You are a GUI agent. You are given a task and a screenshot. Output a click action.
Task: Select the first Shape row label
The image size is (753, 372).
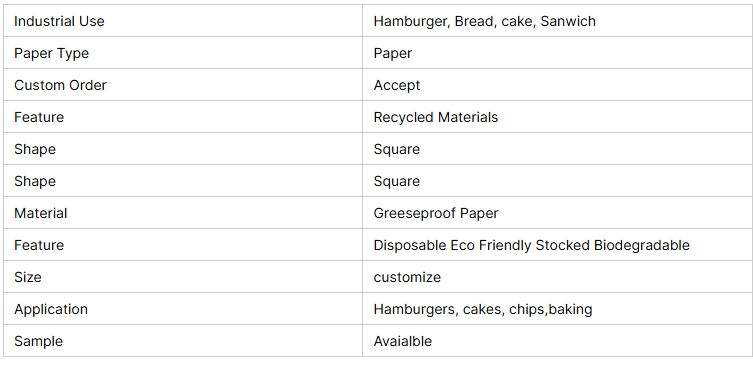click(35, 149)
